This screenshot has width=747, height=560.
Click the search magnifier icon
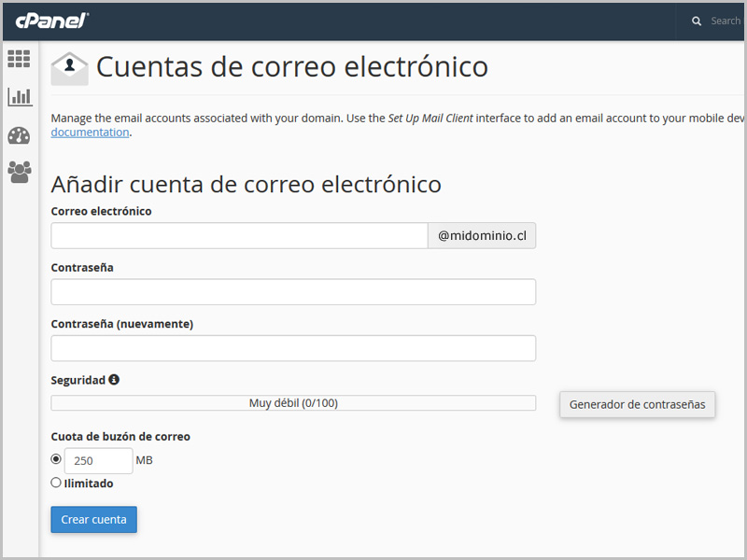coord(697,21)
